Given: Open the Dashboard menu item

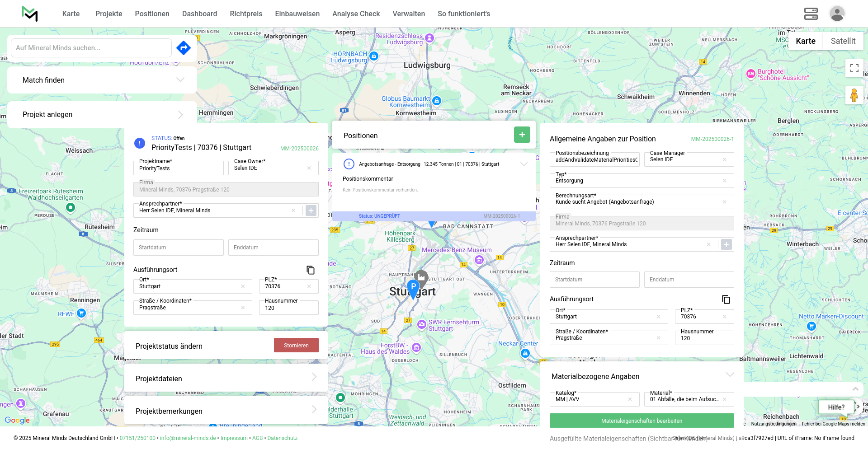Looking at the screenshot, I should tap(199, 14).
